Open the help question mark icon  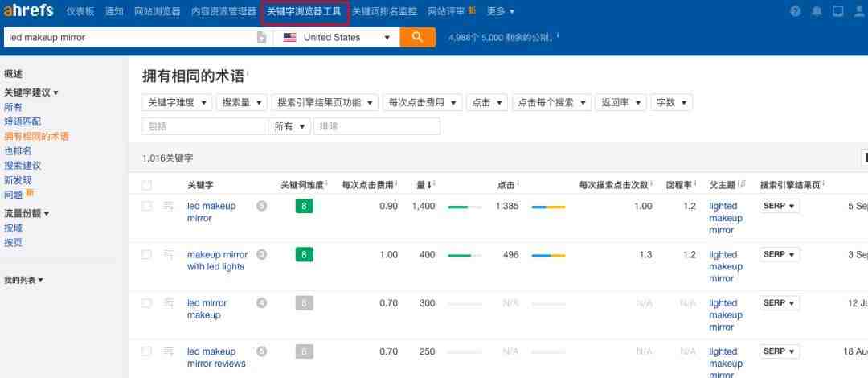tap(796, 11)
